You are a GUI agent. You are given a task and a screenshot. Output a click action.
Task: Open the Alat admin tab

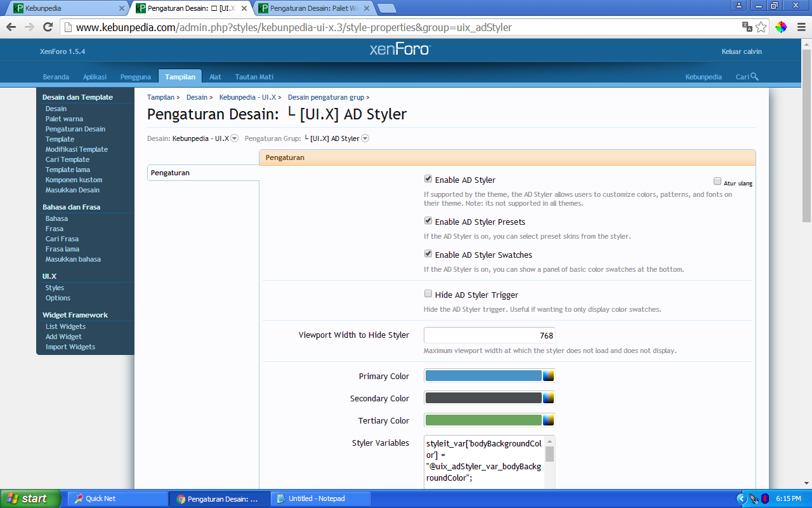click(x=215, y=77)
